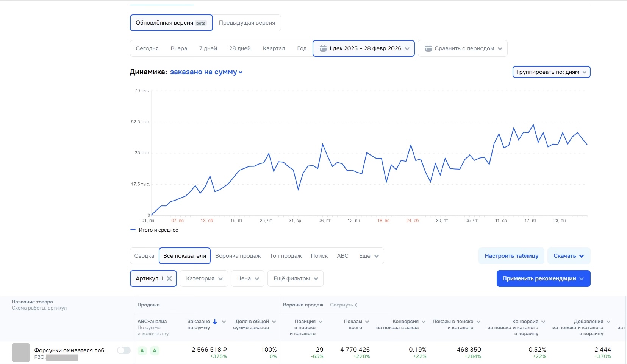Click second green A badge in ABC-анализ
This screenshot has width=627, height=364.
[x=155, y=351]
